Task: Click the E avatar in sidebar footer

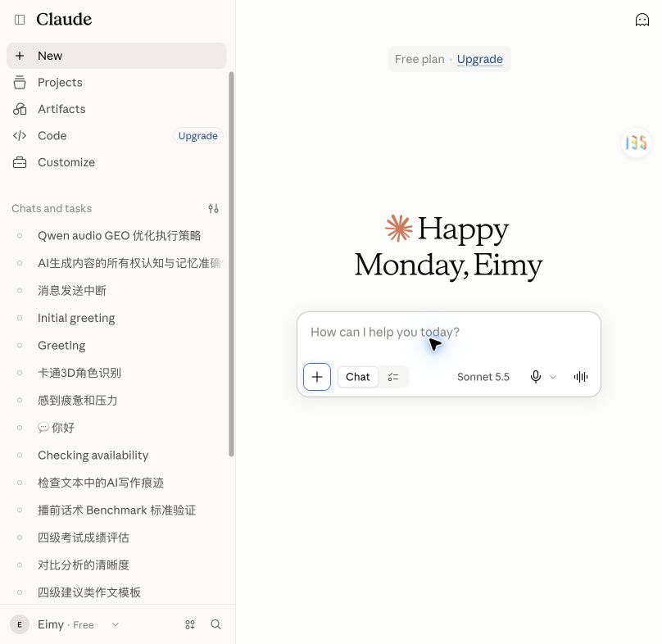Action: (20, 624)
